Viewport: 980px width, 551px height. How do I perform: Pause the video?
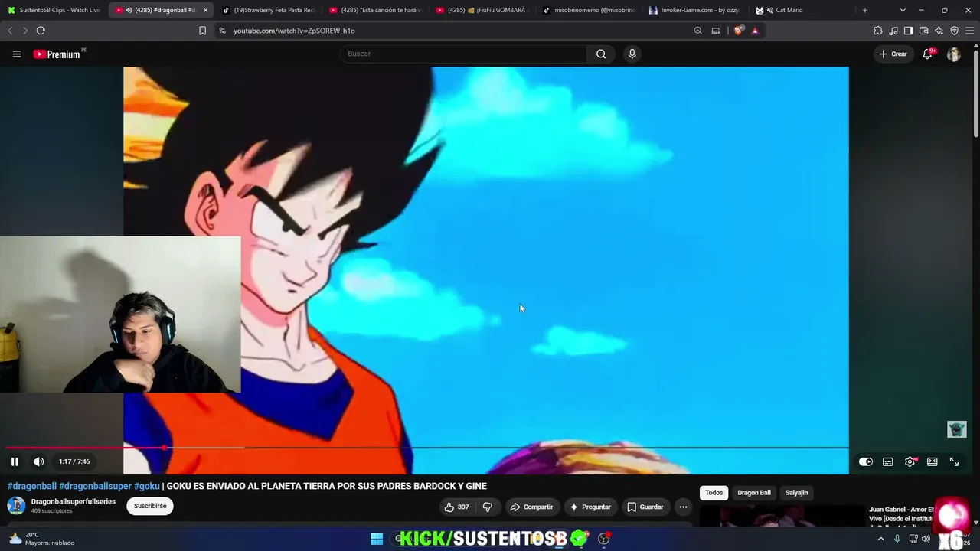coord(15,461)
